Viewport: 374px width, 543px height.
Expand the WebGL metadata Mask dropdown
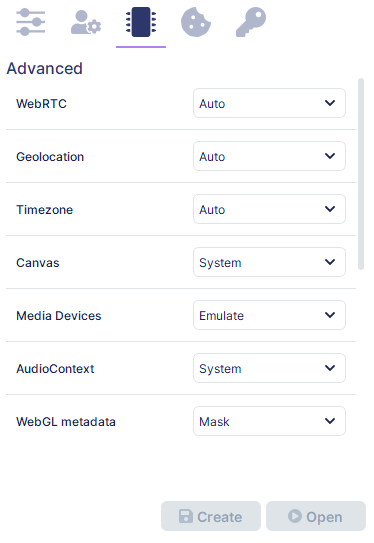click(x=269, y=421)
